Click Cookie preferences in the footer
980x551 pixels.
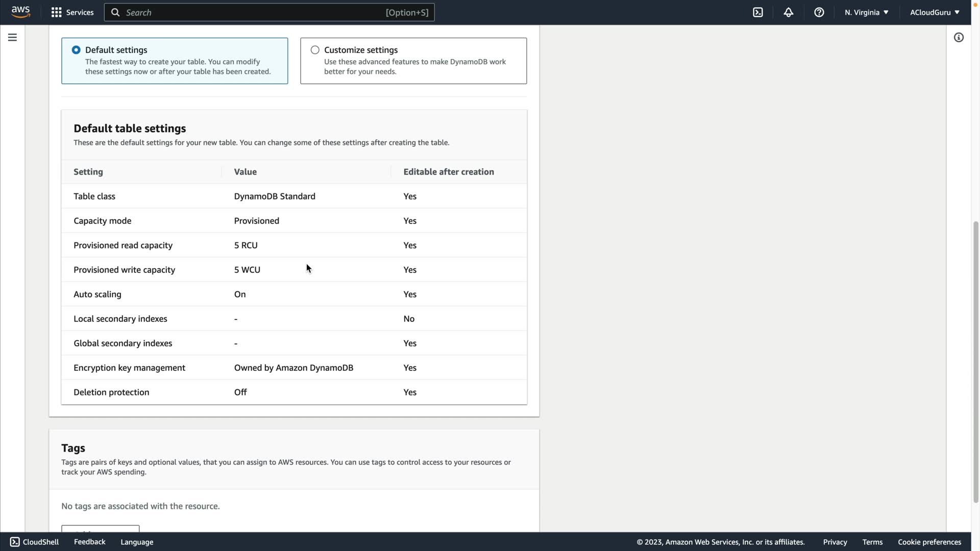click(x=929, y=542)
